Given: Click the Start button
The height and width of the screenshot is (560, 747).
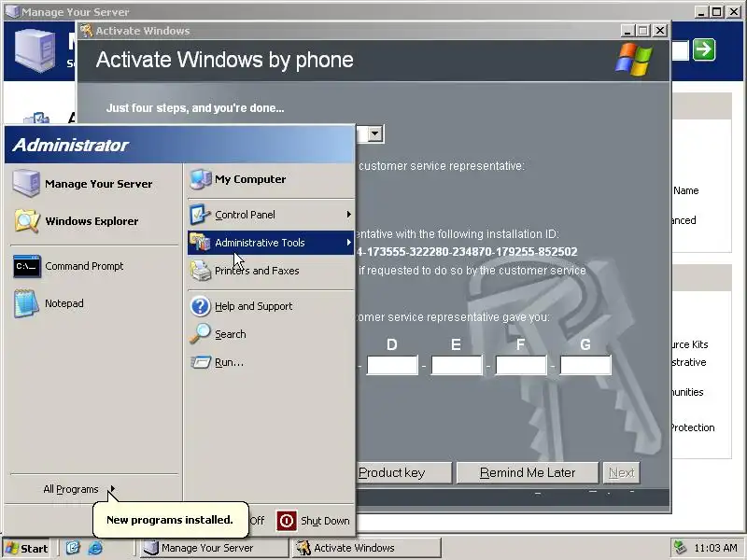Looking at the screenshot, I should [27, 548].
